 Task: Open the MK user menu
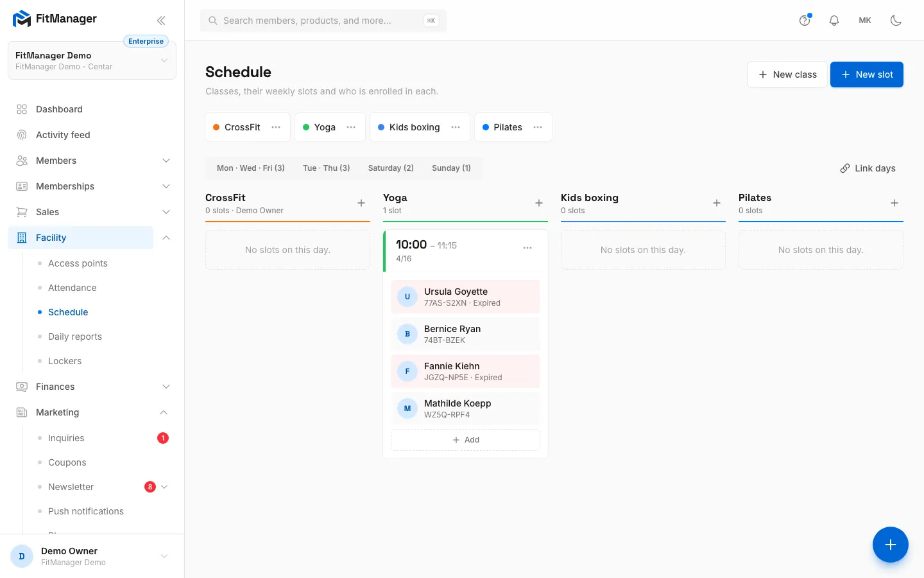point(865,21)
